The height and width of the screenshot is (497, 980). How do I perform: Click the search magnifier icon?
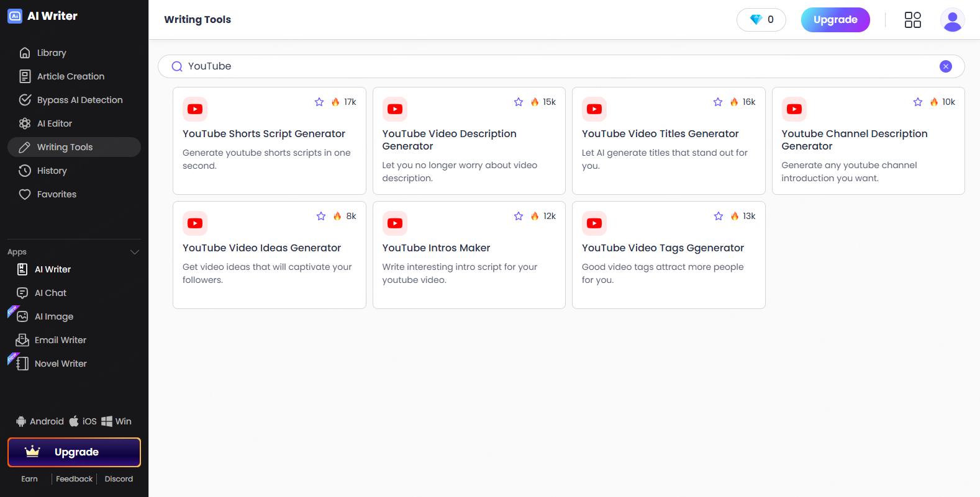pos(177,66)
